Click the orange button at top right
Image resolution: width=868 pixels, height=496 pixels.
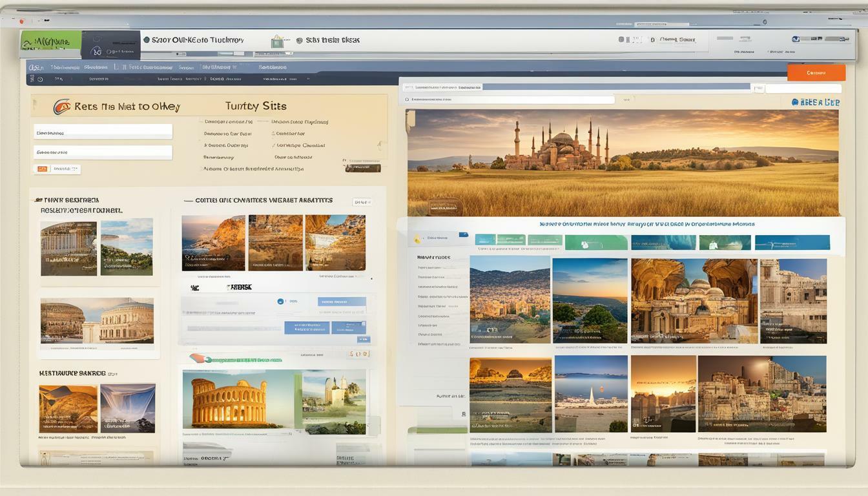[816, 73]
